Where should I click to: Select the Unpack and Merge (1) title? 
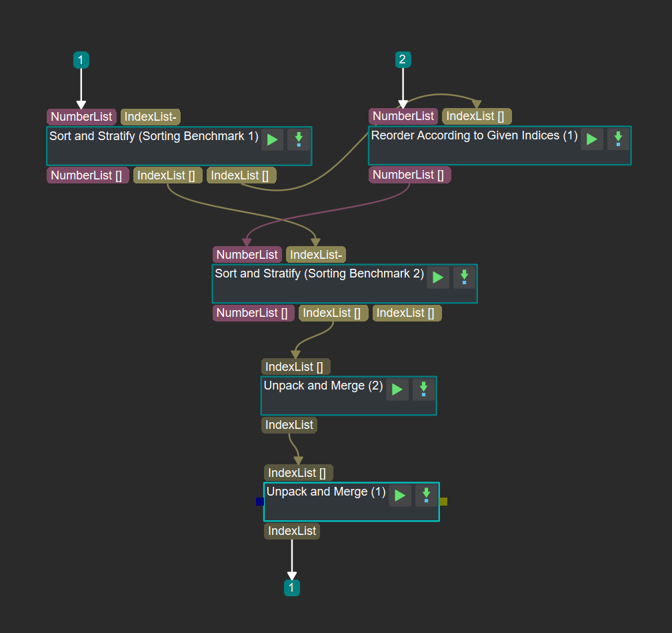[x=326, y=492]
